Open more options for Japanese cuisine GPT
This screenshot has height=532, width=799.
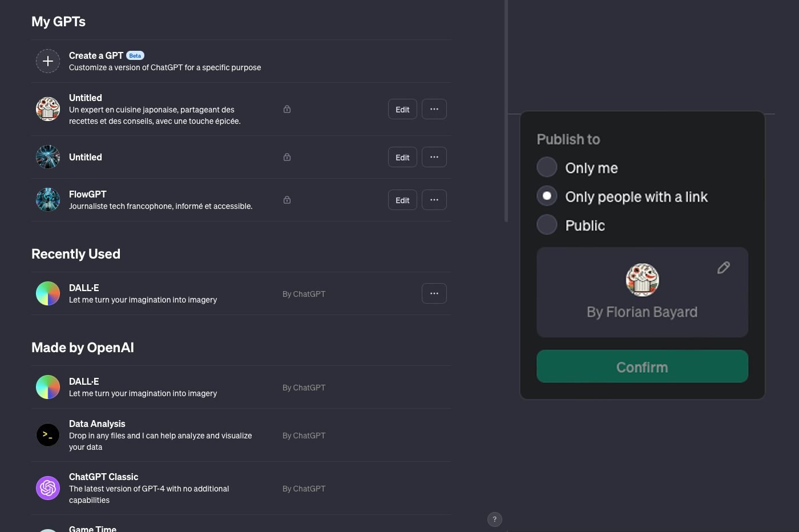tap(434, 109)
